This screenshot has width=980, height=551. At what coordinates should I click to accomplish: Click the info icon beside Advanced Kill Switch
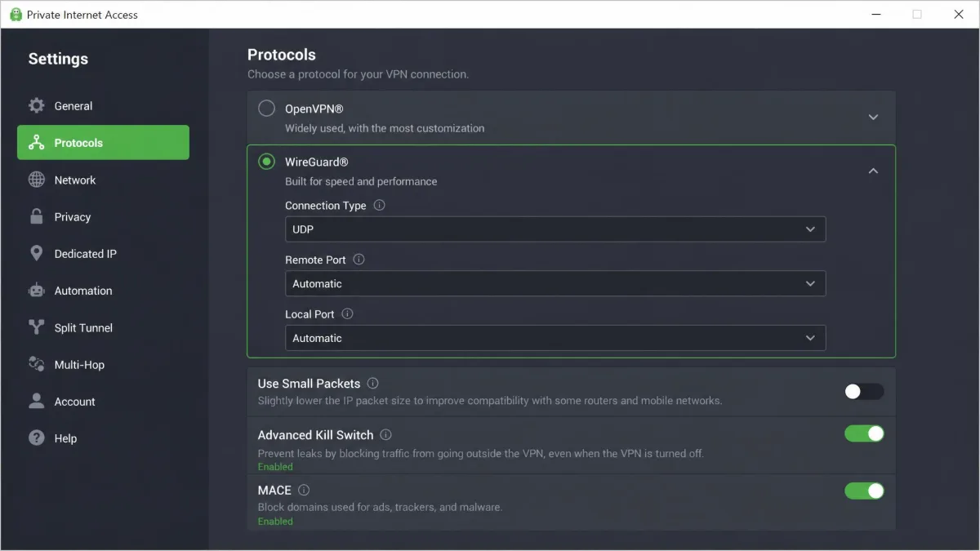(x=385, y=435)
